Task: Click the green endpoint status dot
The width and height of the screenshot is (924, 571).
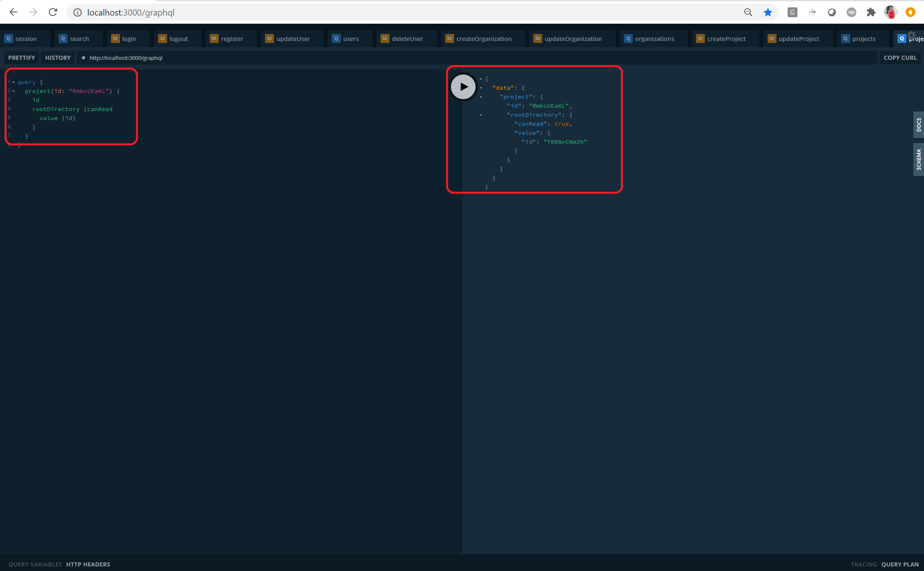Action: (x=84, y=58)
